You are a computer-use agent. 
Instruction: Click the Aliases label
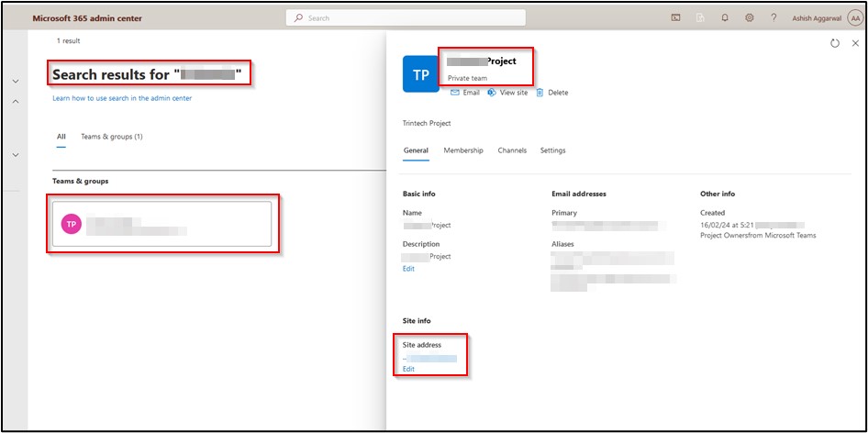pyautogui.click(x=562, y=244)
